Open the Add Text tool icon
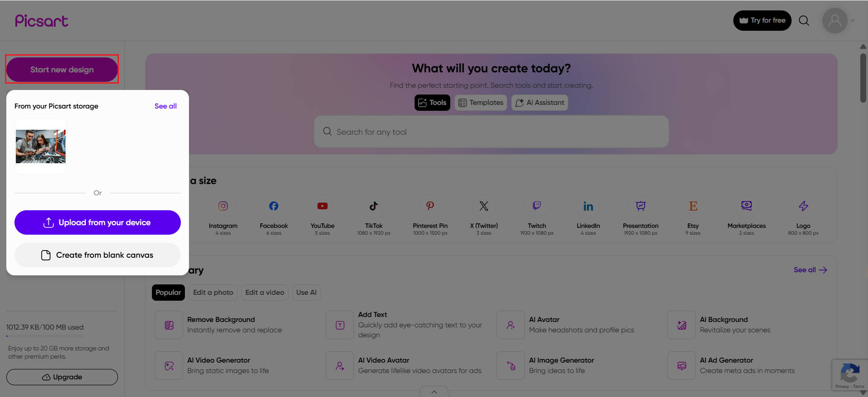 [340, 325]
